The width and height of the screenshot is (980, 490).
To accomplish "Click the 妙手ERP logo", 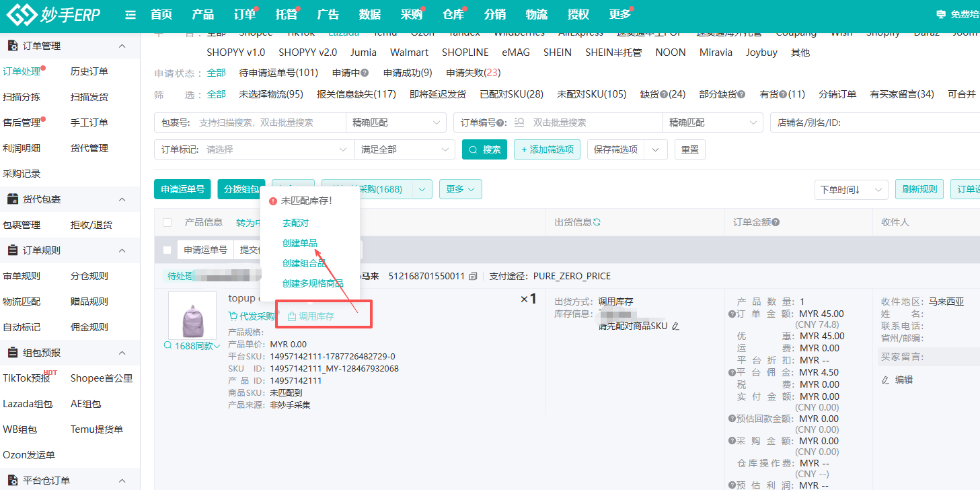I will (53, 14).
